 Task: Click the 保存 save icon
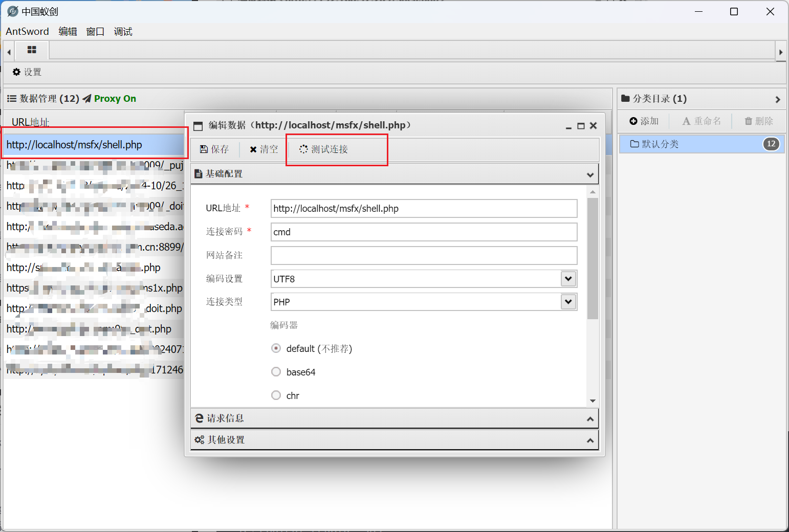pos(204,149)
